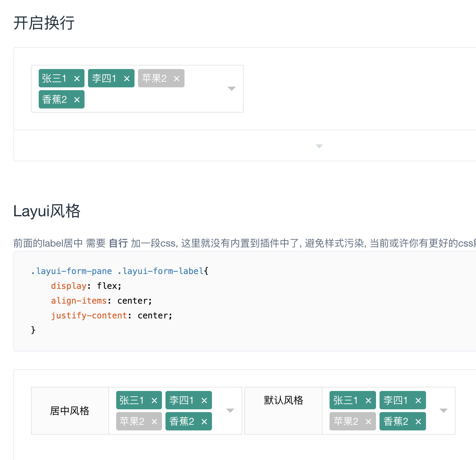Remove the 香蕉2 tag in 居中风格 select
Image resolution: width=476 pixels, height=460 pixels.
204,422
